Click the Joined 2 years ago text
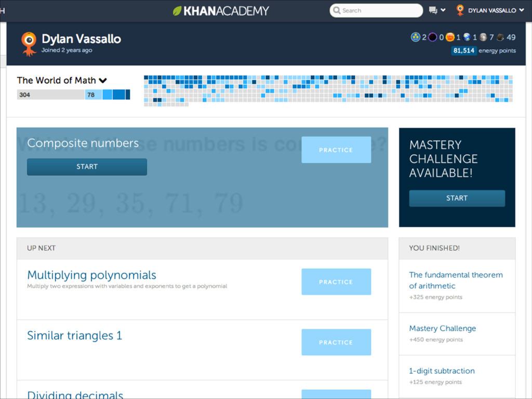 (x=67, y=50)
